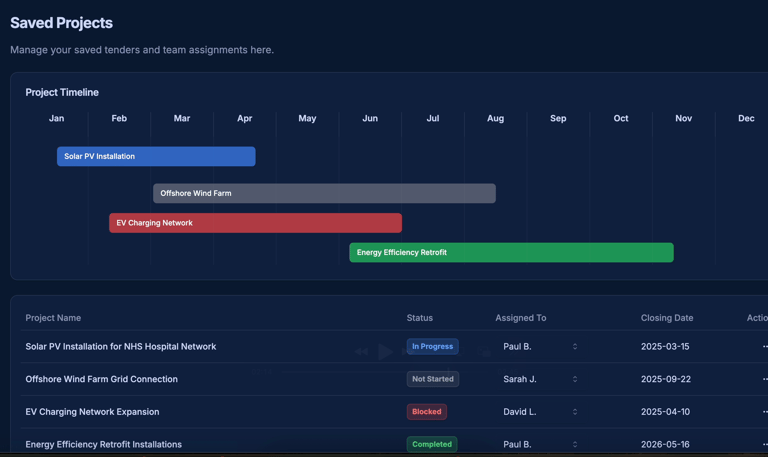Click the closing date 2025-09-22
The image size is (768, 457).
pos(666,379)
